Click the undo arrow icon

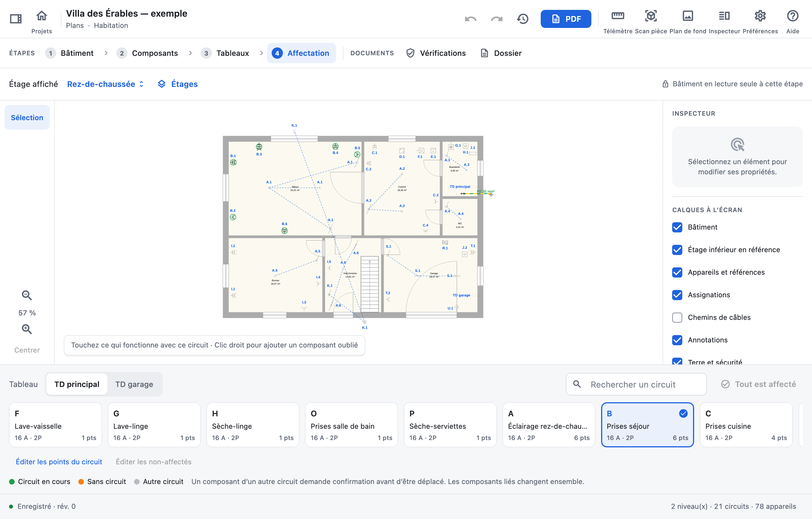[x=470, y=19]
